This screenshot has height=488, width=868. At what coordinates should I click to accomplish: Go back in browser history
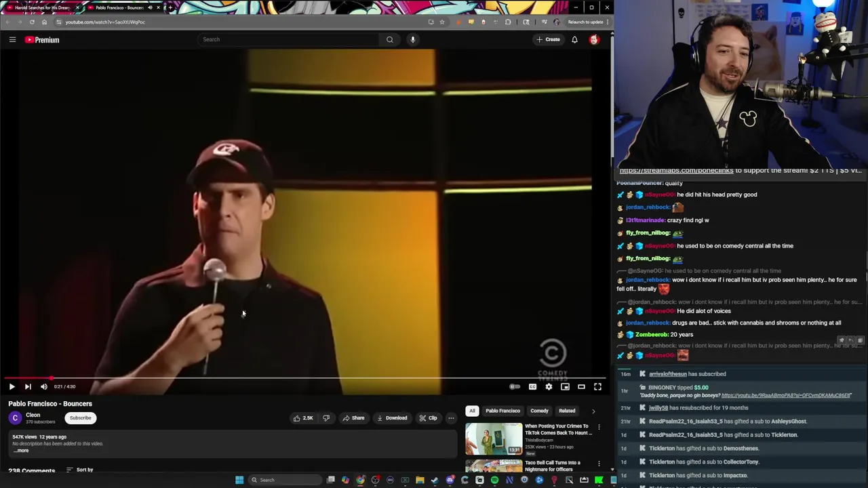[7, 22]
